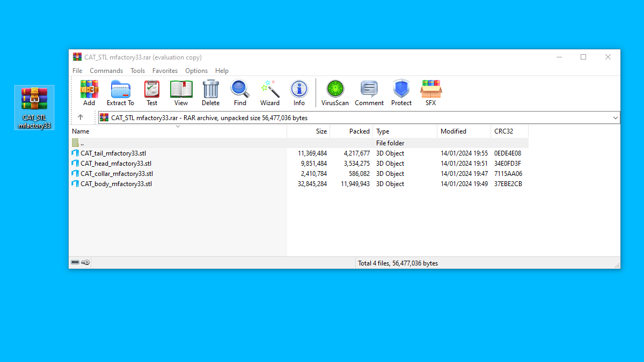644x362 pixels.
Task: Sort by the Modified column header
Action: (464, 131)
